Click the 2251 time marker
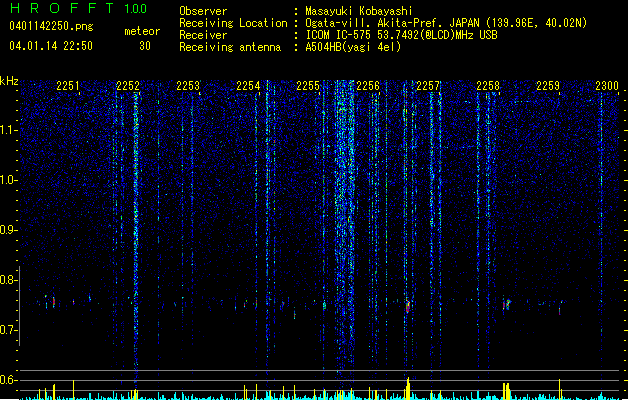Screen dimensions: 629x400 [68, 86]
